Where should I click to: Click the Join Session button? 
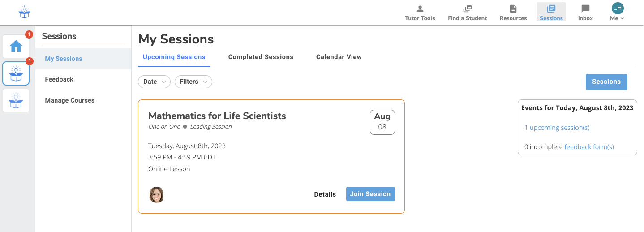(x=370, y=194)
